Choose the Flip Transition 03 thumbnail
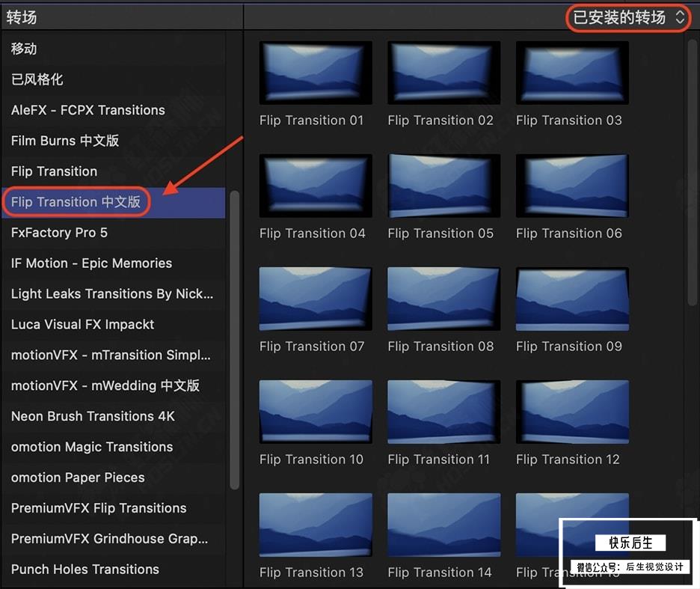Screen dimensions: 700x589 click(x=572, y=73)
